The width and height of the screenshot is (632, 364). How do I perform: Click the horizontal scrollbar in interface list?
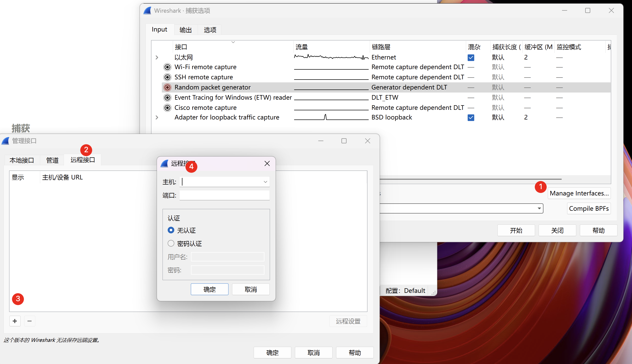[x=471, y=179]
